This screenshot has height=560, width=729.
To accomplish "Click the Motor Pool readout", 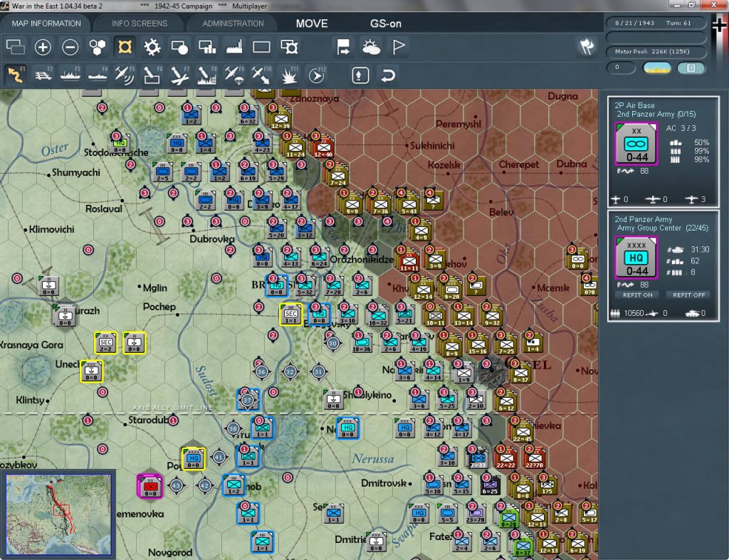I will pos(656,51).
